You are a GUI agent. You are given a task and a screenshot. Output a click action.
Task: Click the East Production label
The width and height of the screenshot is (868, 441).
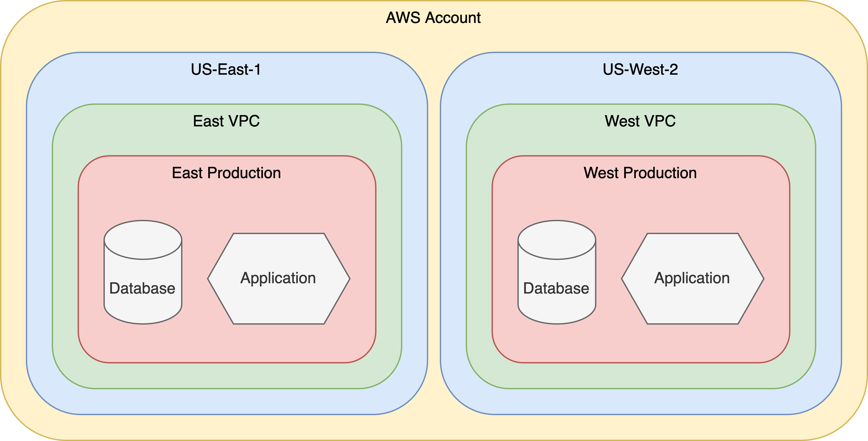226,173
